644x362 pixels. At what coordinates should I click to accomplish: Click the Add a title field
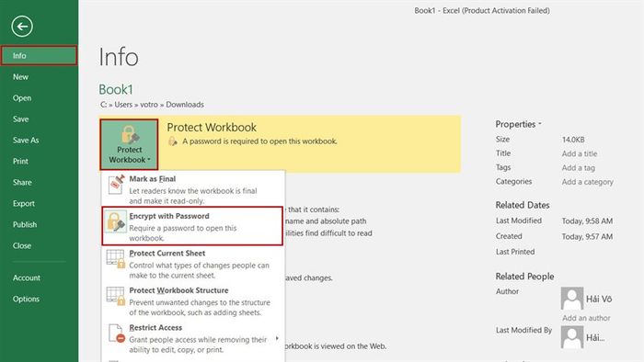(580, 153)
